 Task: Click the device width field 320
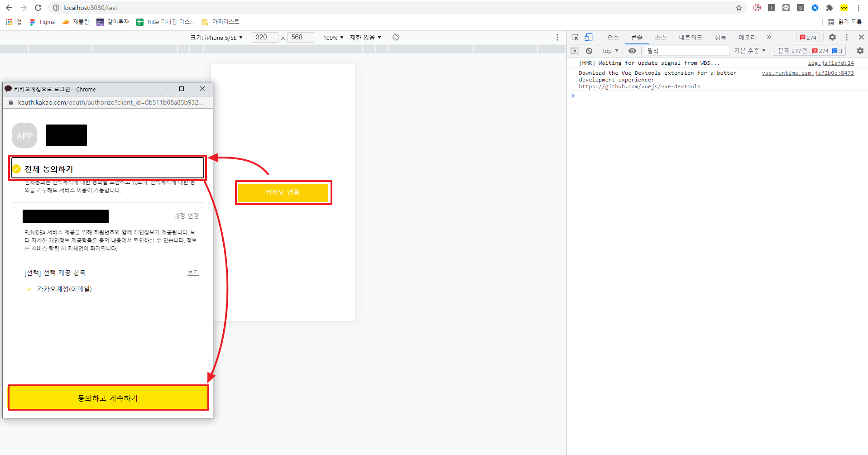pyautogui.click(x=265, y=37)
